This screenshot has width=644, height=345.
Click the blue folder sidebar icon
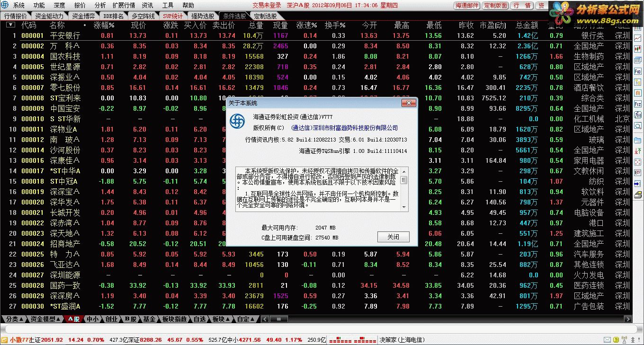tap(637, 141)
